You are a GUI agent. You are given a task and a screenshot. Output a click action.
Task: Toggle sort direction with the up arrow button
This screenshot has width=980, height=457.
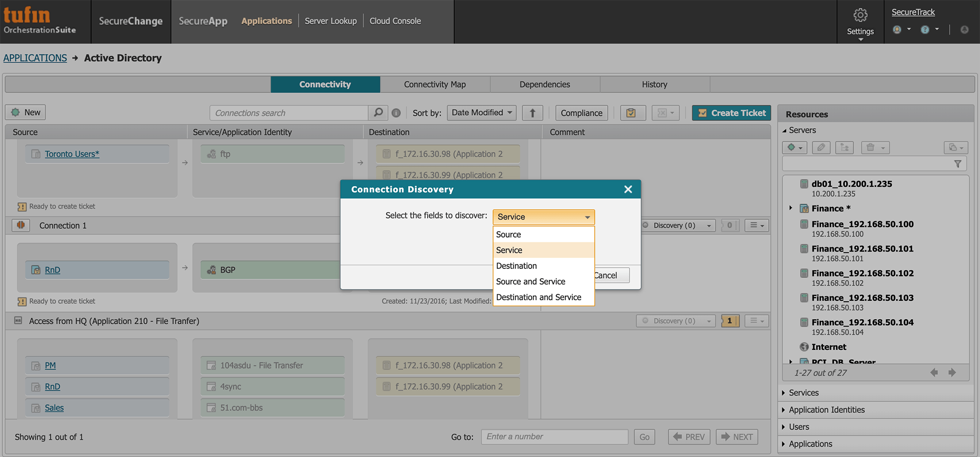click(x=532, y=113)
